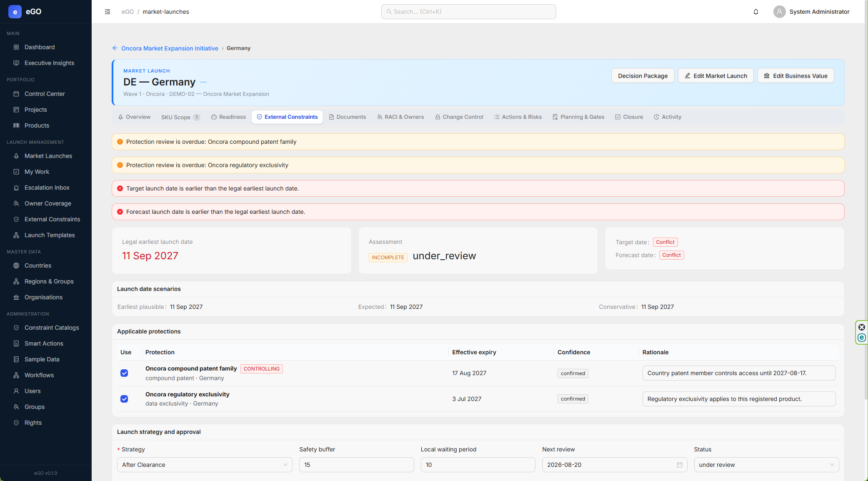Click the Dashboard sidebar icon

pos(16,47)
